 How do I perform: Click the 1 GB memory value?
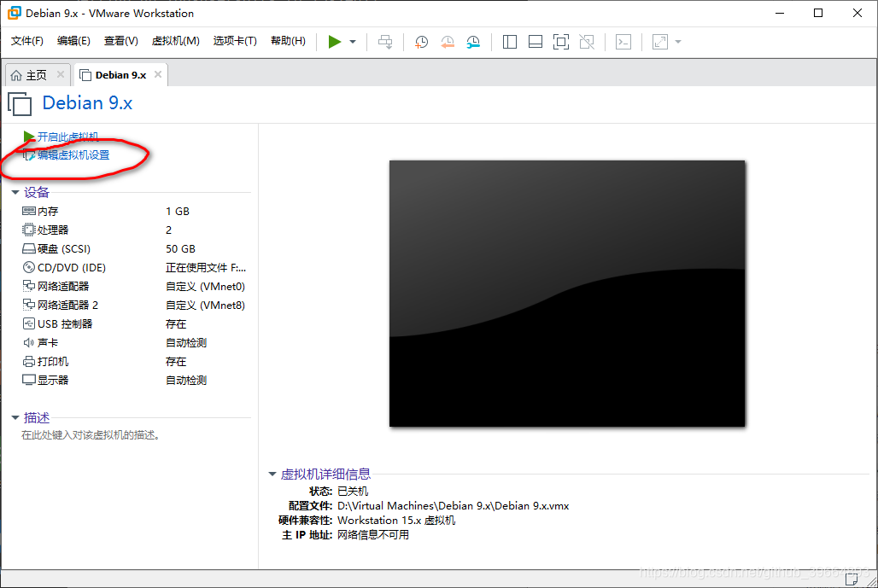click(178, 212)
